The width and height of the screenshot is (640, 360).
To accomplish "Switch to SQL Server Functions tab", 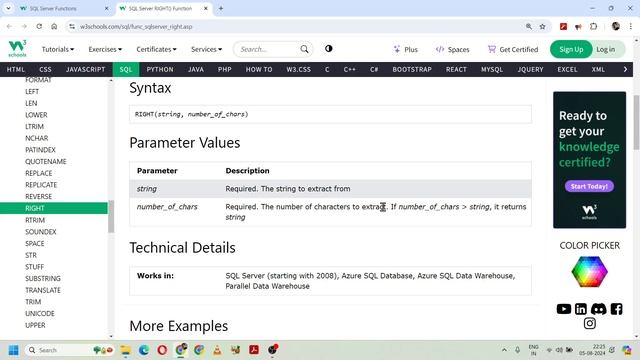I will click(x=64, y=9).
